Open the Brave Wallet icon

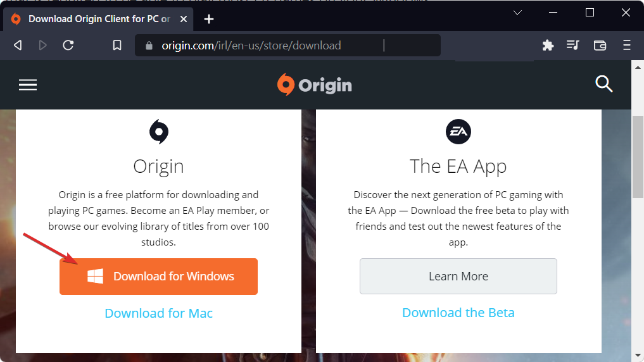tap(600, 46)
